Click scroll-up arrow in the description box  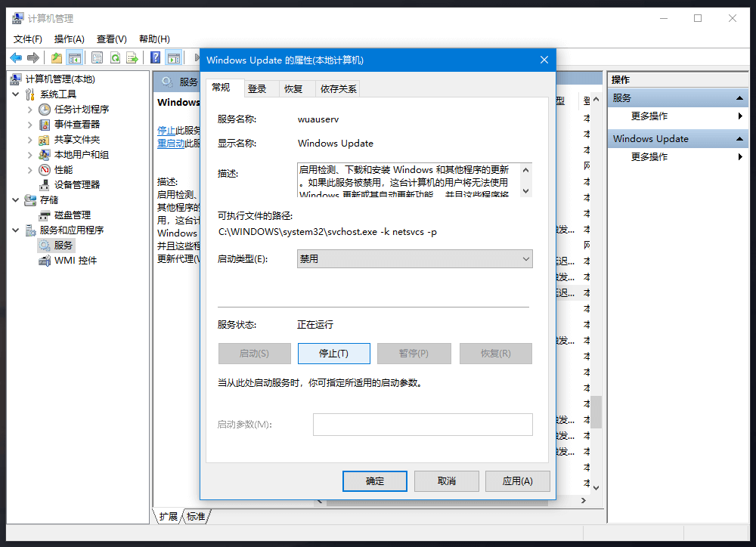[525, 170]
